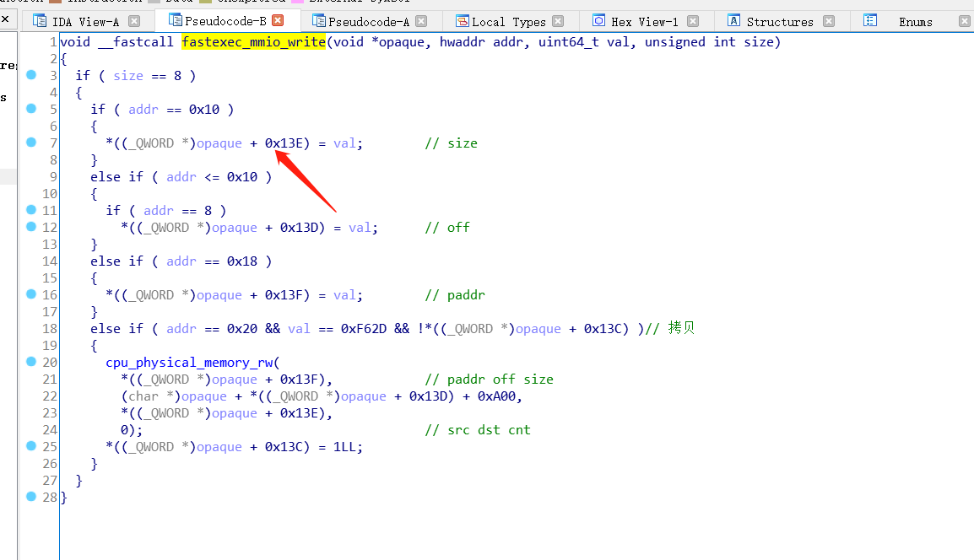Viewport: 974px width, 560px height.
Task: Click the Local Types tab icon
Action: (x=462, y=21)
